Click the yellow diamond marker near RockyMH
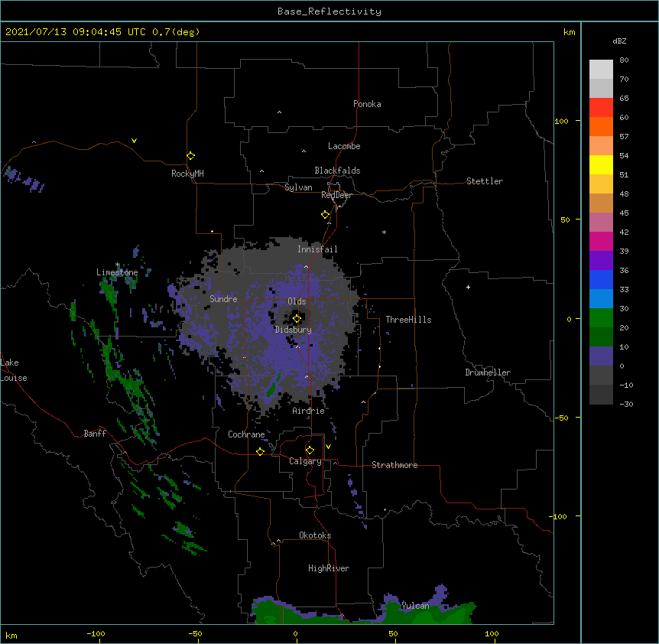Viewport: 659px width, 644px height. click(x=190, y=156)
